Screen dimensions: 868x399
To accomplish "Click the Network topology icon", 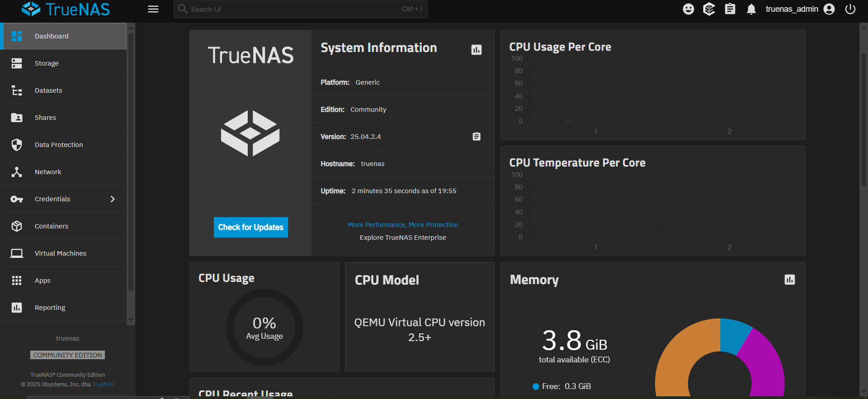I will click(x=17, y=172).
